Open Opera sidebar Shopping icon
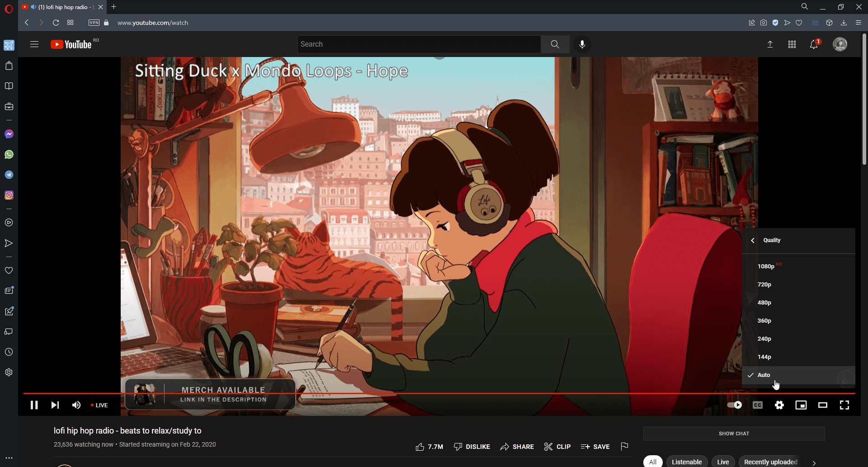 coord(9,66)
